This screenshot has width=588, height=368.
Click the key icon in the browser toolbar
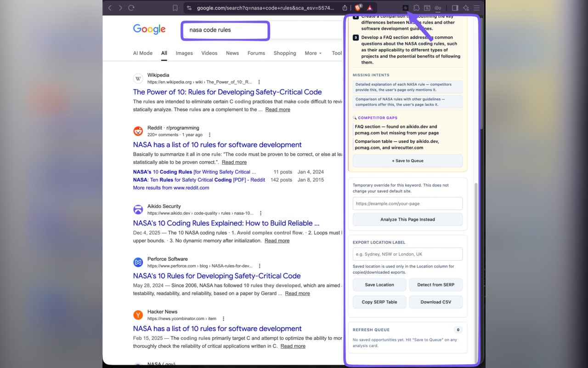coord(438,8)
